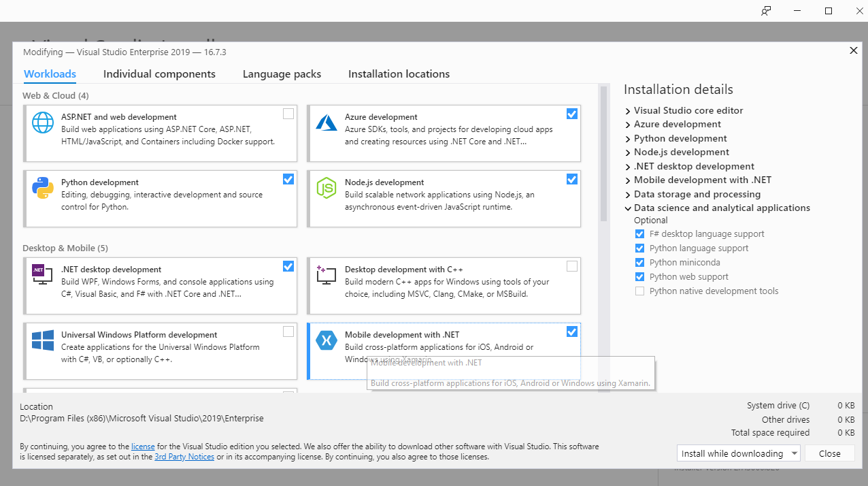The width and height of the screenshot is (868, 486).
Task: Click the workloads list vertical scrollbar
Action: [603, 153]
